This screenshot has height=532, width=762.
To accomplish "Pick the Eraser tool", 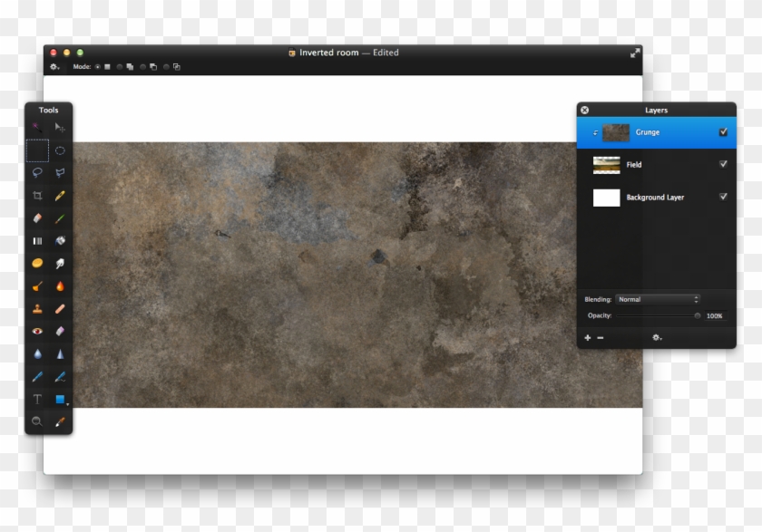I will coord(37,218).
